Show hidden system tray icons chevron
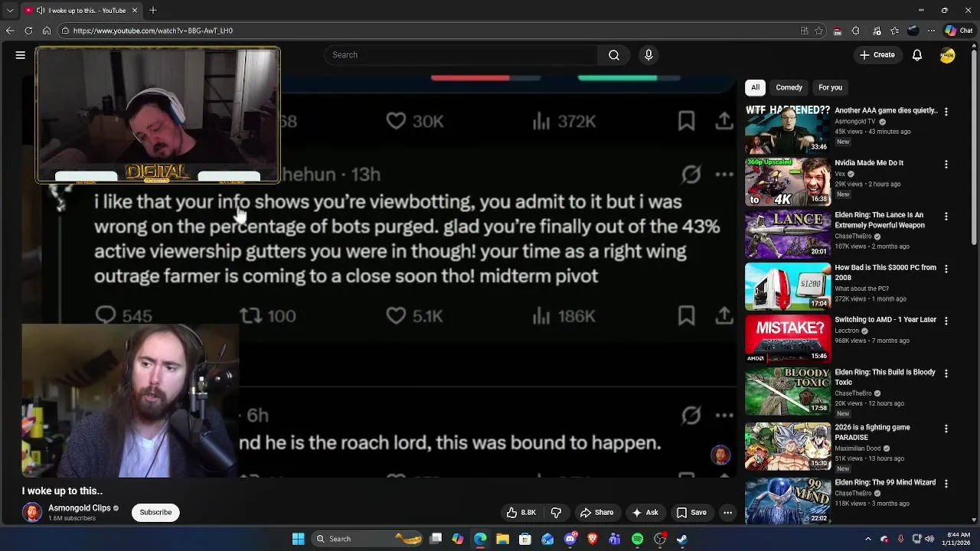980x551 pixels. click(x=867, y=539)
